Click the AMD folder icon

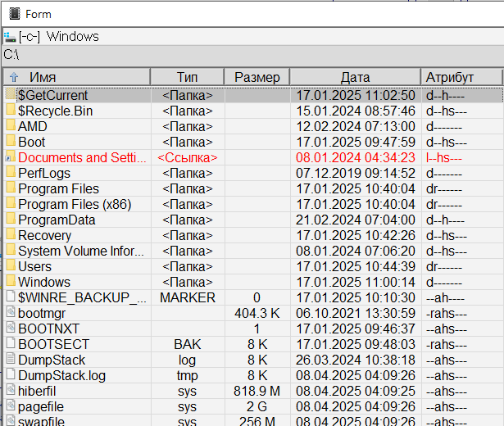coord(10,127)
